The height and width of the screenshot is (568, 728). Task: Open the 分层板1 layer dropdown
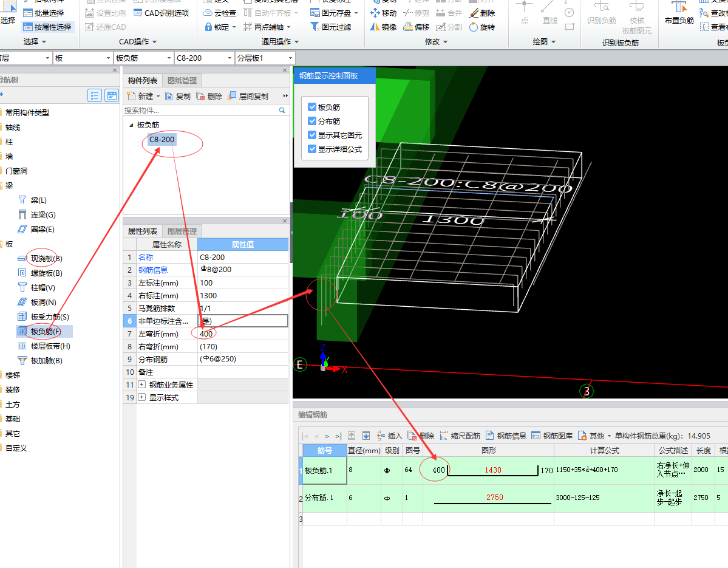[x=290, y=58]
